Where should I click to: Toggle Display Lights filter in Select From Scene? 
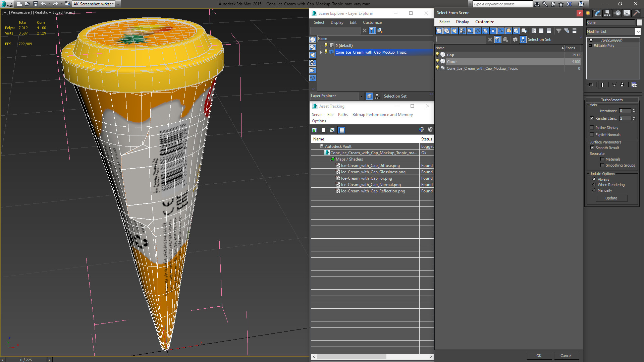click(454, 31)
